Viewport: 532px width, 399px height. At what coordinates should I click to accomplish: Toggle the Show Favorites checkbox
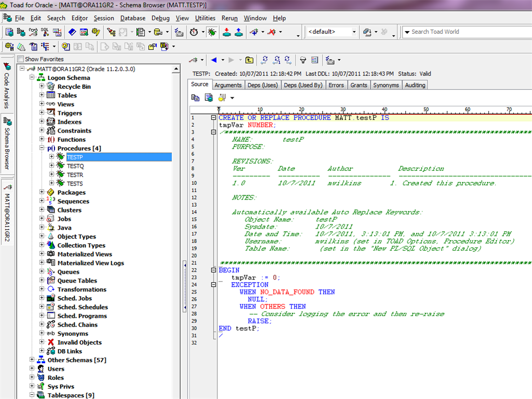20,59
